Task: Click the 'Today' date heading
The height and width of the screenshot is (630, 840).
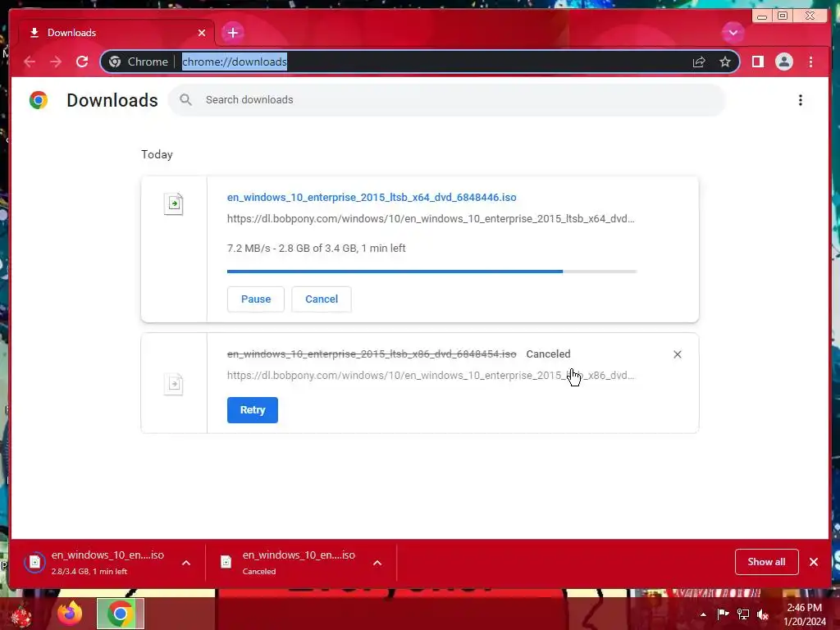Action: [x=157, y=154]
